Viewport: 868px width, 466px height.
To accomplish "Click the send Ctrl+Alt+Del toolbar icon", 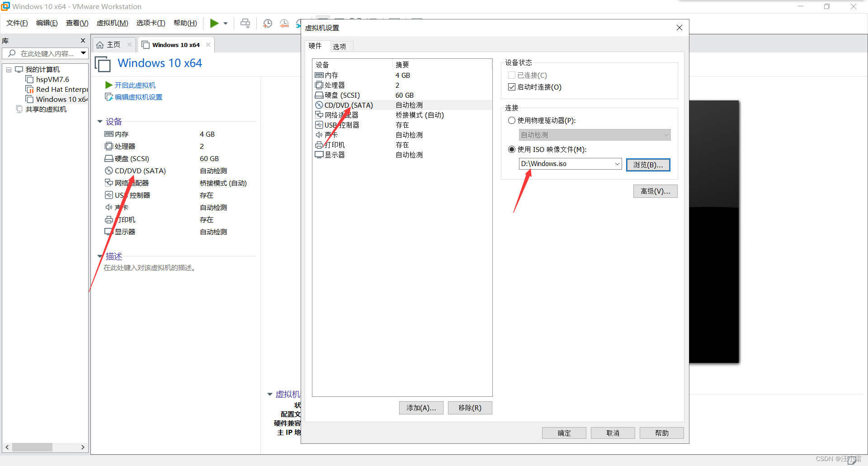I will (245, 23).
